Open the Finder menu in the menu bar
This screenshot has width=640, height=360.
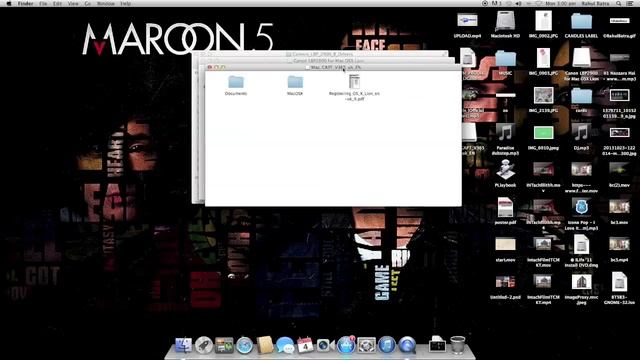[26, 4]
